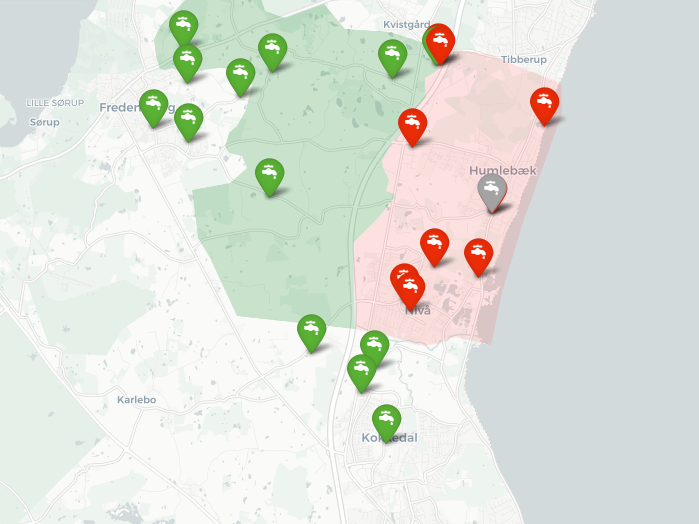This screenshot has width=699, height=524.
Task: Click the Tibberup place label
Action: (x=524, y=60)
